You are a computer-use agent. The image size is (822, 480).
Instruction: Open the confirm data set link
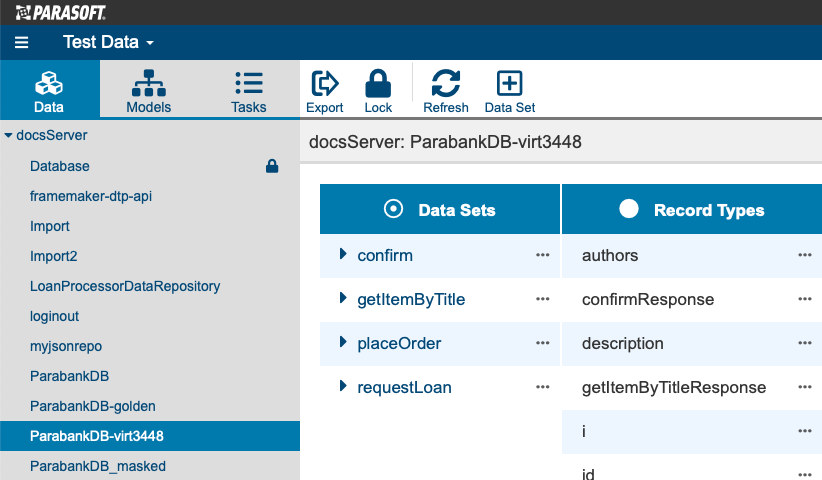point(385,255)
